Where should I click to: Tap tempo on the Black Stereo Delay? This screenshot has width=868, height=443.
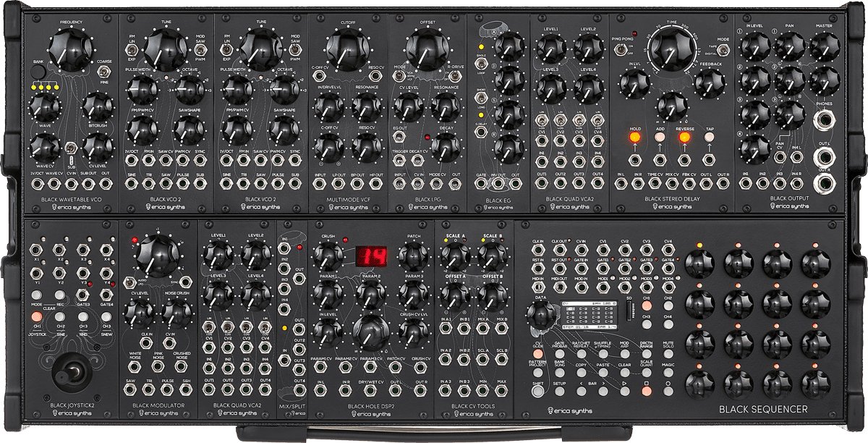click(709, 137)
